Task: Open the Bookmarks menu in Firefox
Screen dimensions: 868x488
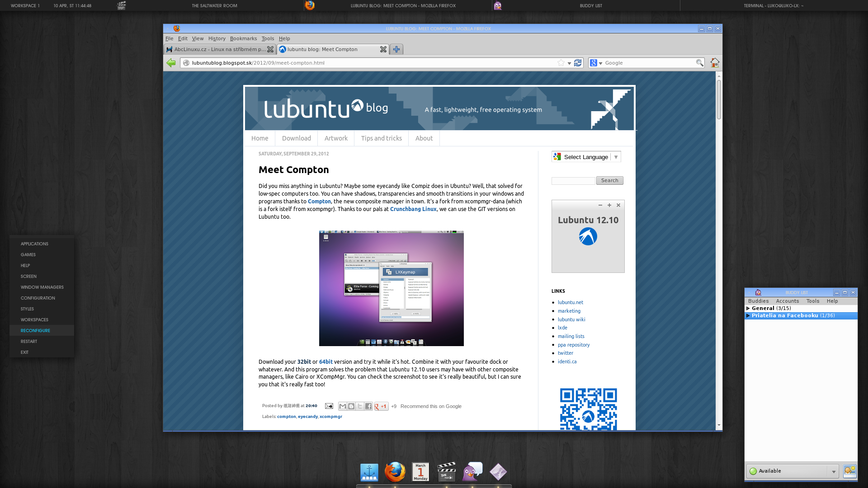Action: (x=243, y=38)
